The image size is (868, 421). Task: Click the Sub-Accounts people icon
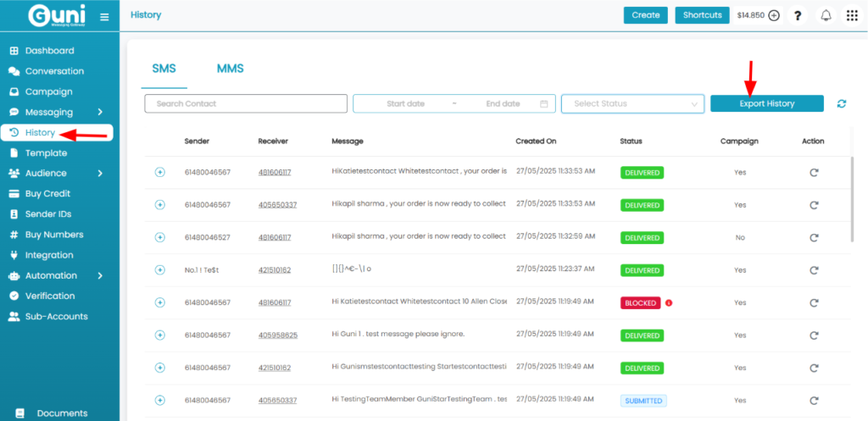(14, 317)
